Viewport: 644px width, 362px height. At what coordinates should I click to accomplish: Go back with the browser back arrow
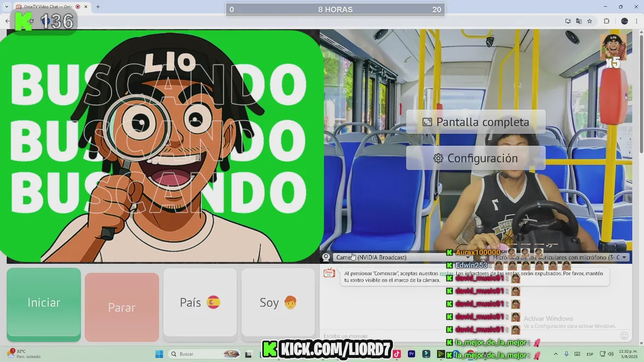[7, 21]
